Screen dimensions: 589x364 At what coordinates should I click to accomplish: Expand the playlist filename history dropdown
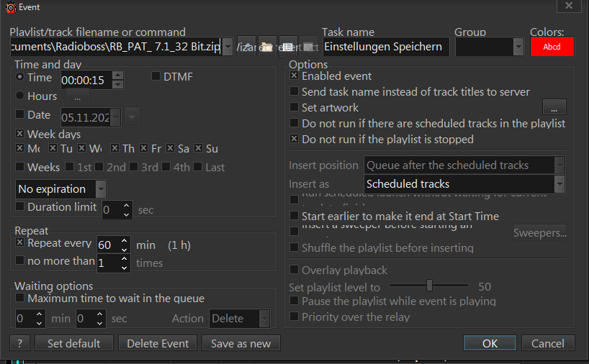pyautogui.click(x=228, y=47)
